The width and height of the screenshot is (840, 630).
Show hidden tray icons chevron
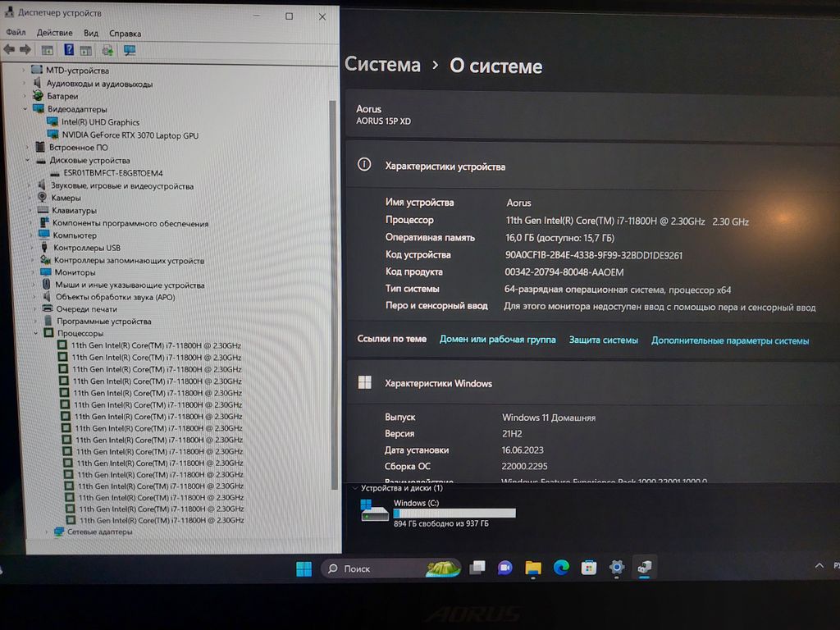pyautogui.click(x=819, y=565)
